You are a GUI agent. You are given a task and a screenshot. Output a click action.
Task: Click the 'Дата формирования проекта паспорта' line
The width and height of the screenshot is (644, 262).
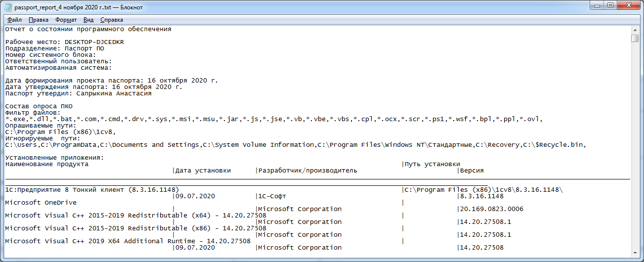click(x=112, y=81)
